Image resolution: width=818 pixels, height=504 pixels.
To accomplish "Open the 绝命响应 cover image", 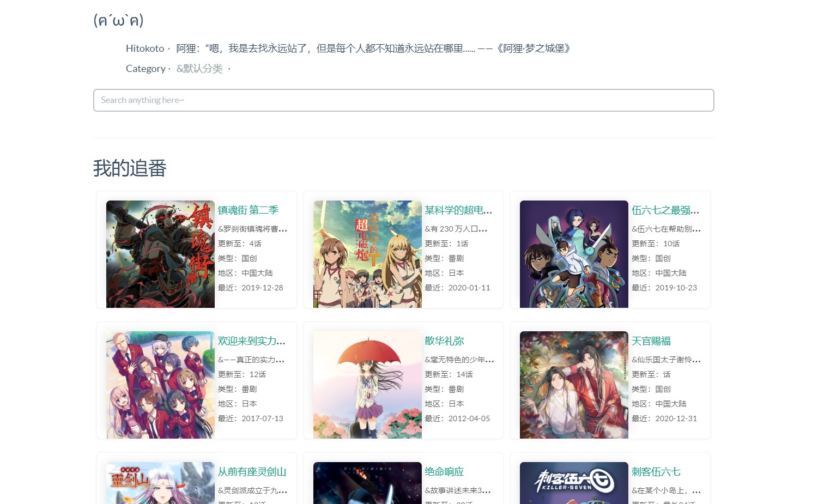I will click(x=367, y=483).
